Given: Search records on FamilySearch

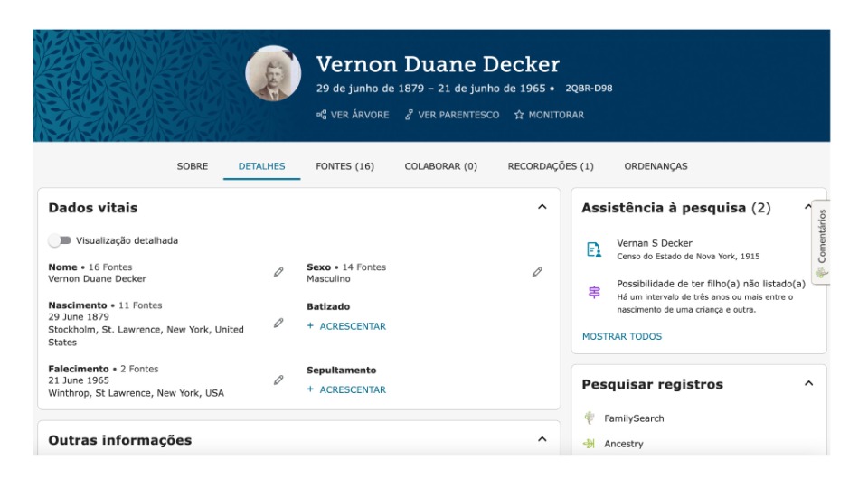Looking at the screenshot, I should [x=634, y=418].
